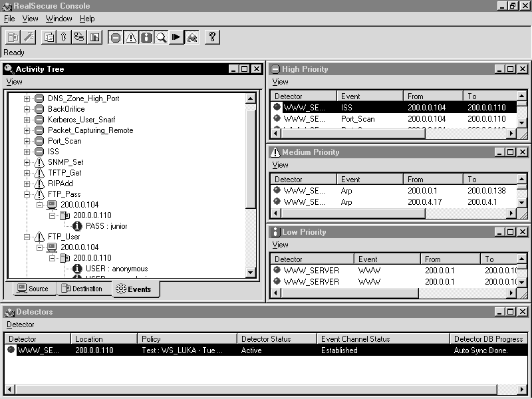This screenshot has height=399, width=532.
Task: Open the Detector menu in Detectors panel
Action: point(21,325)
